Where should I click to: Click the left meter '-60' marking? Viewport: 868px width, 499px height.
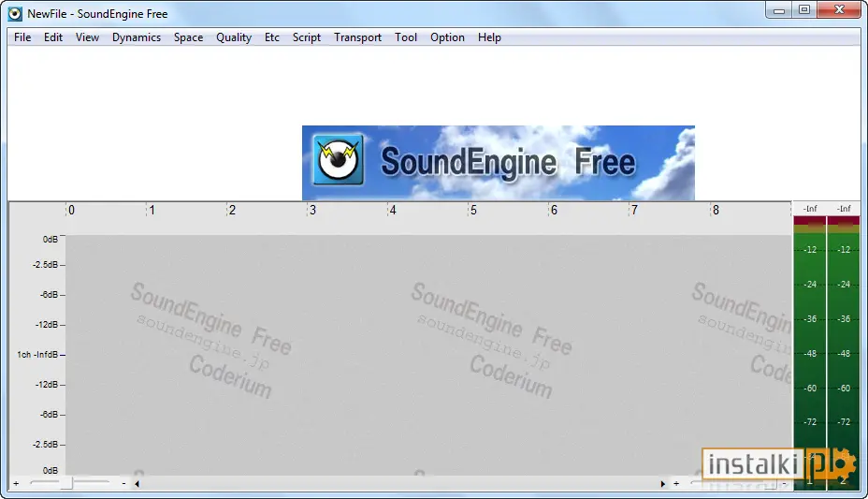pyautogui.click(x=810, y=389)
